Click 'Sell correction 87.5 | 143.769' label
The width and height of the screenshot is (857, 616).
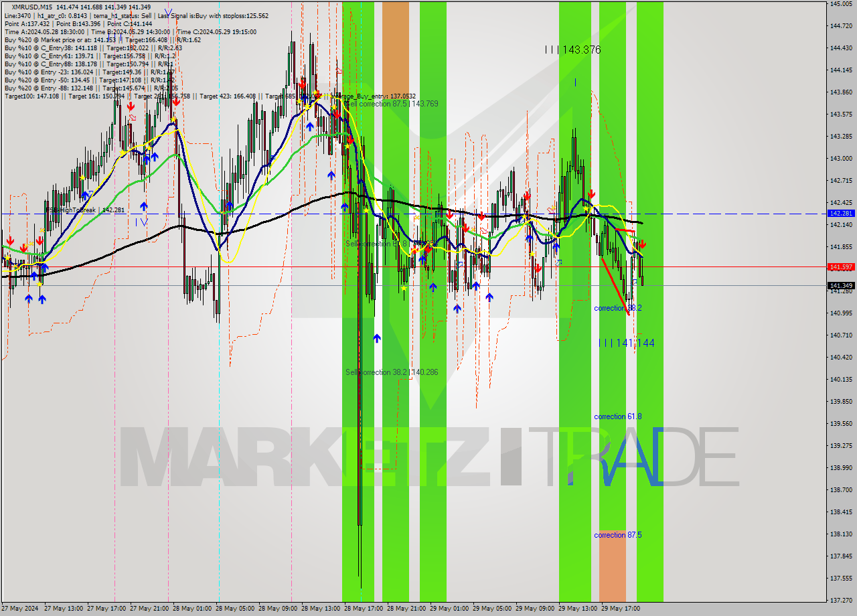coord(392,104)
